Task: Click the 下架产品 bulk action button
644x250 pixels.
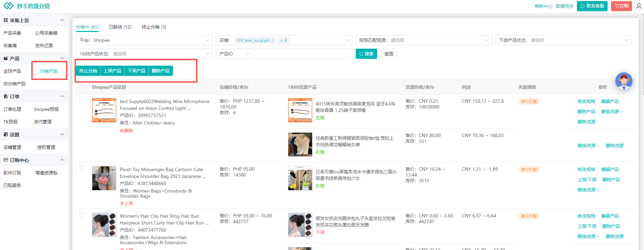Action: [x=136, y=71]
